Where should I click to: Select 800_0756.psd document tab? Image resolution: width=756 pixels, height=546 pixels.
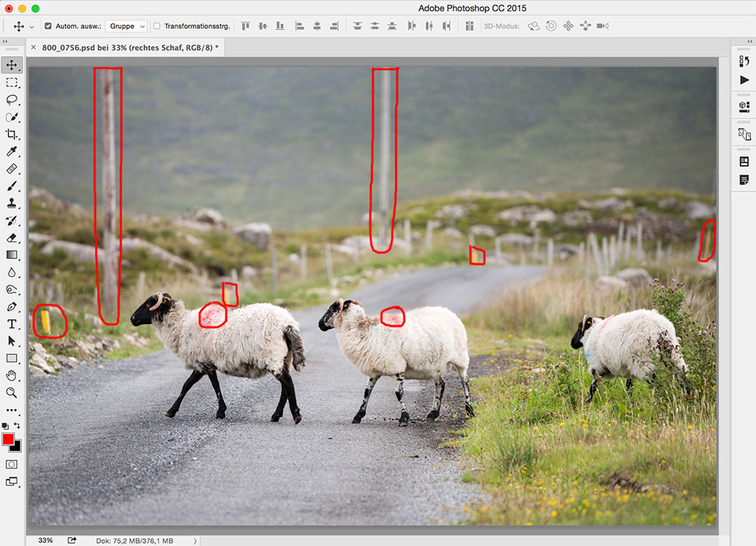(x=130, y=48)
